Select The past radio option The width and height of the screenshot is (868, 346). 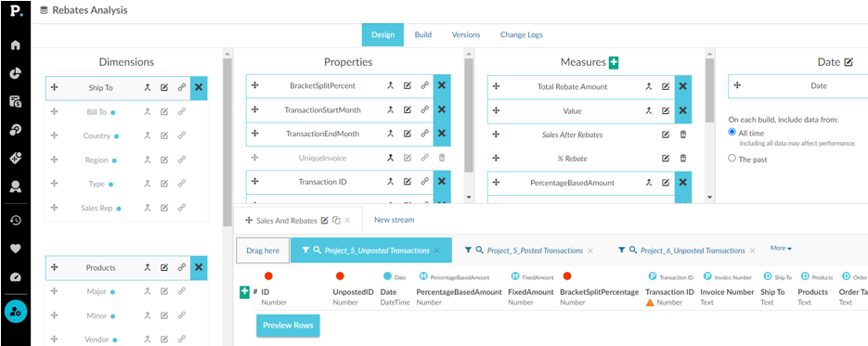coord(732,159)
